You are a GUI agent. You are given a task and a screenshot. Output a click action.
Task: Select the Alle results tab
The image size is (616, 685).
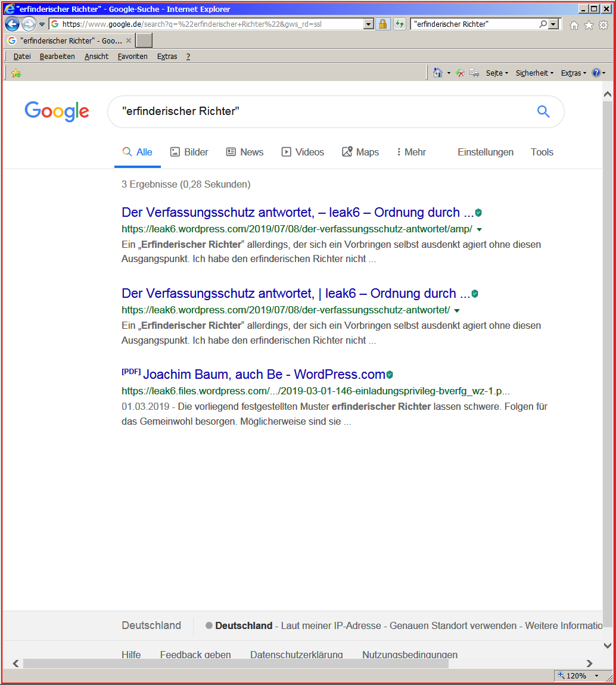[138, 152]
